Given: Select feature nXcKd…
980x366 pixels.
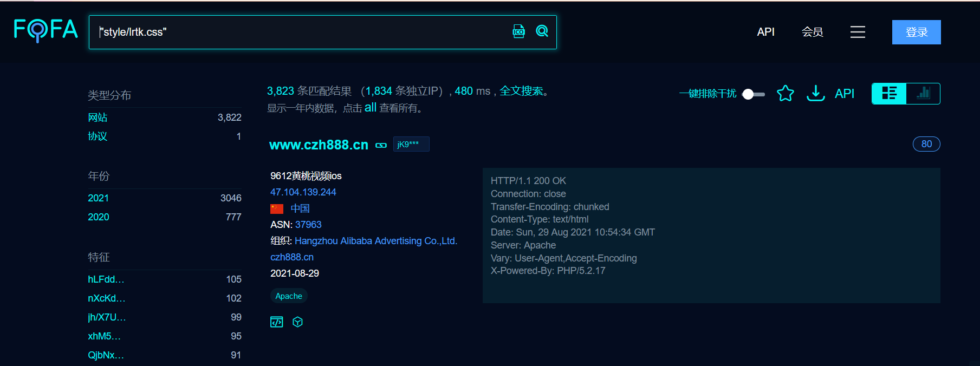Looking at the screenshot, I should tap(107, 298).
